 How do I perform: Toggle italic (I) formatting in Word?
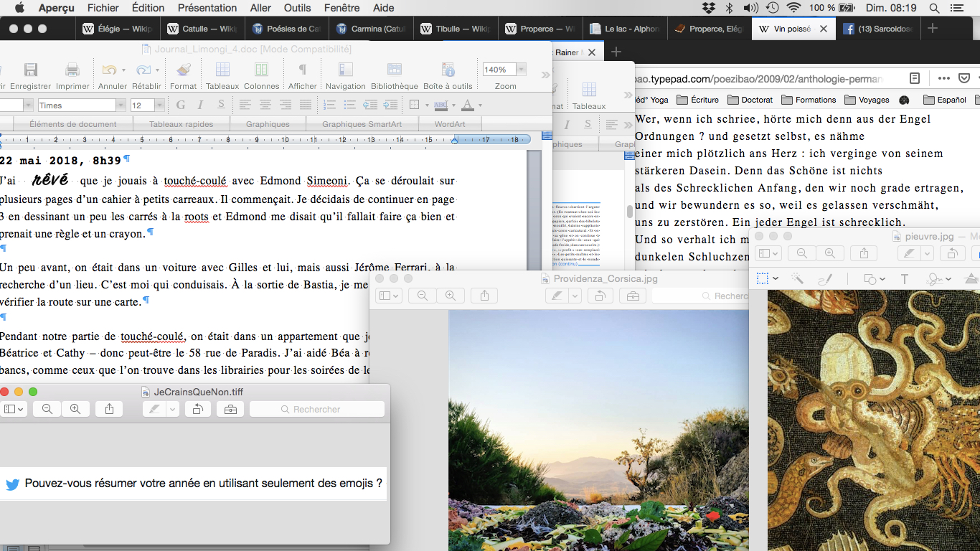click(201, 105)
